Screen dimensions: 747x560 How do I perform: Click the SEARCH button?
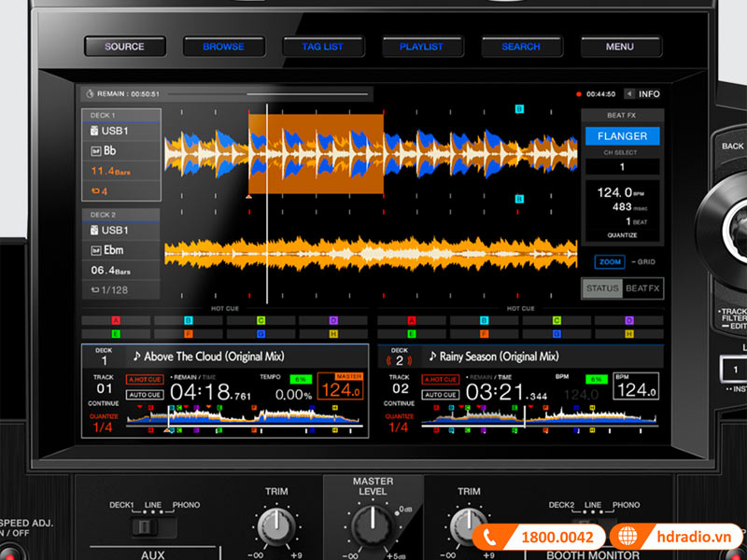(x=521, y=47)
